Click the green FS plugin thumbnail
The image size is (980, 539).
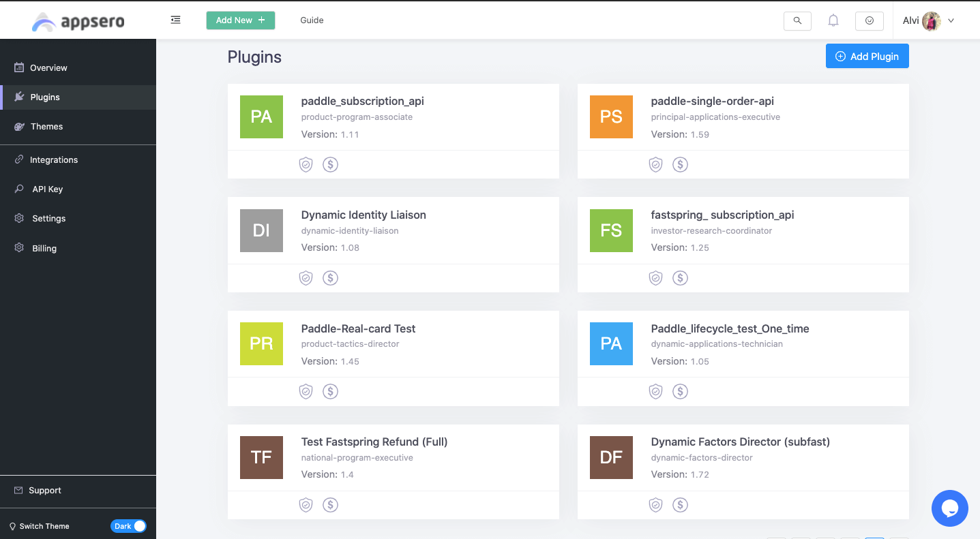click(x=611, y=230)
